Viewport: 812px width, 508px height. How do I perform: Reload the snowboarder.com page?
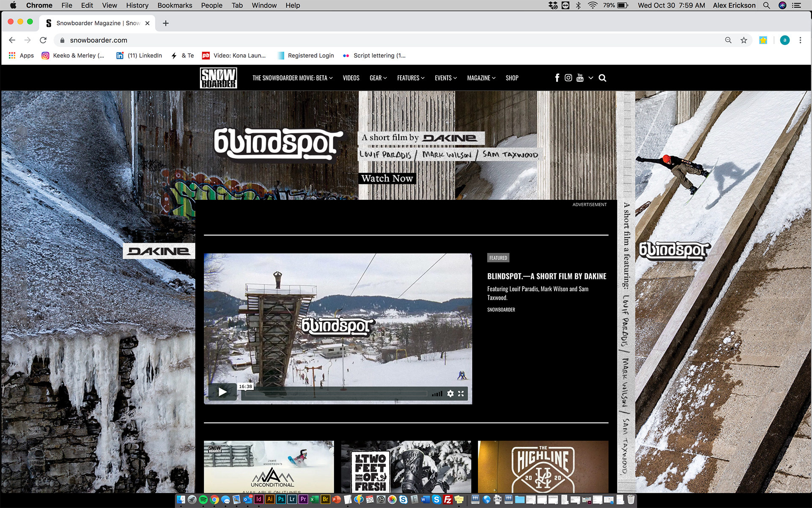pos(43,40)
